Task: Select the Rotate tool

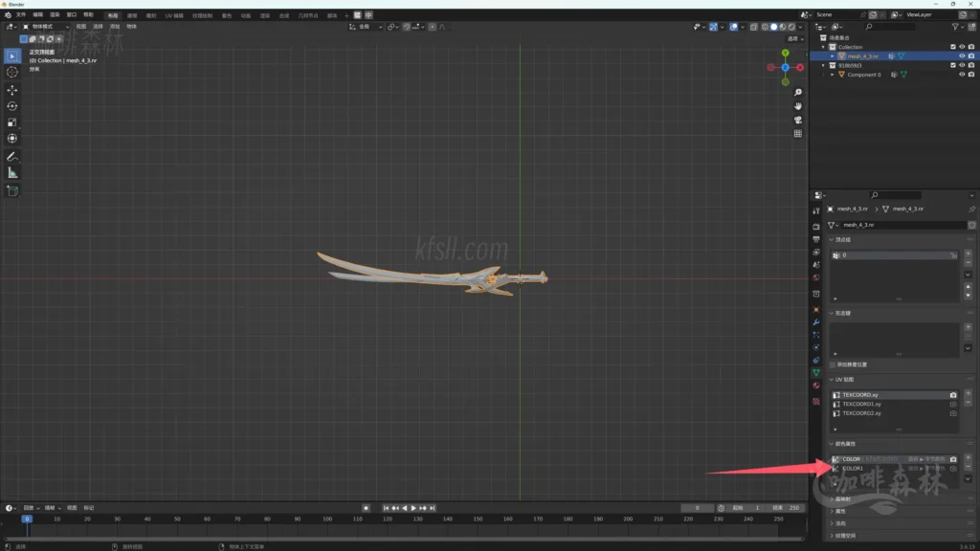Action: pyautogui.click(x=12, y=106)
